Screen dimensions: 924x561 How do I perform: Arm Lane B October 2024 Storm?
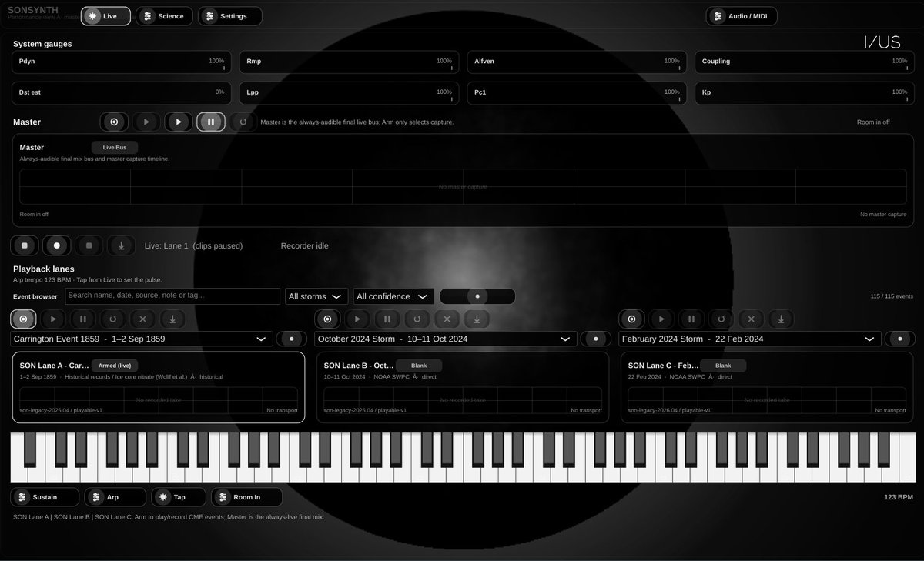coord(327,319)
